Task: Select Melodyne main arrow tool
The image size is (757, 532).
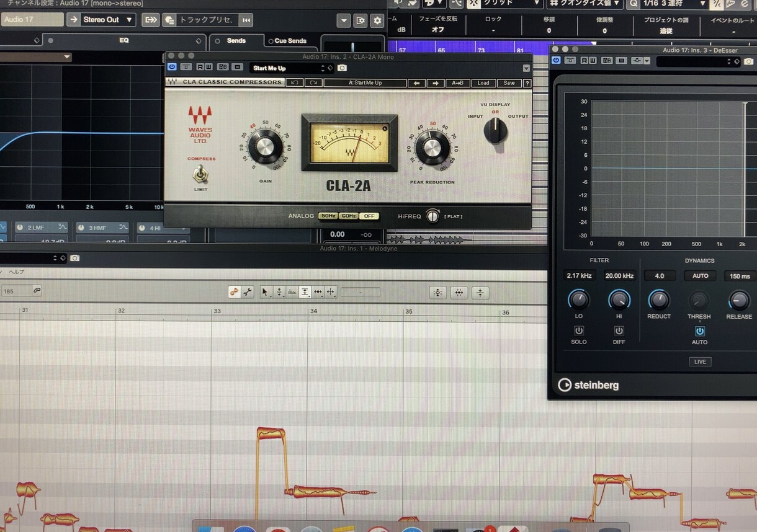Action: coord(266,292)
